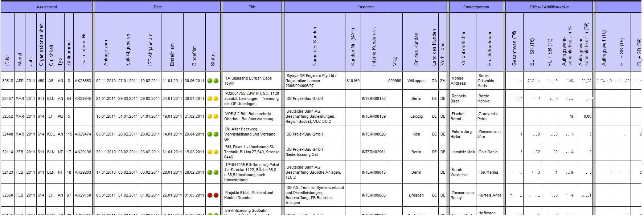Image resolution: width=644 pixels, height=218 pixels.
Task: Click the Title group header
Action: [x=252, y=7]
